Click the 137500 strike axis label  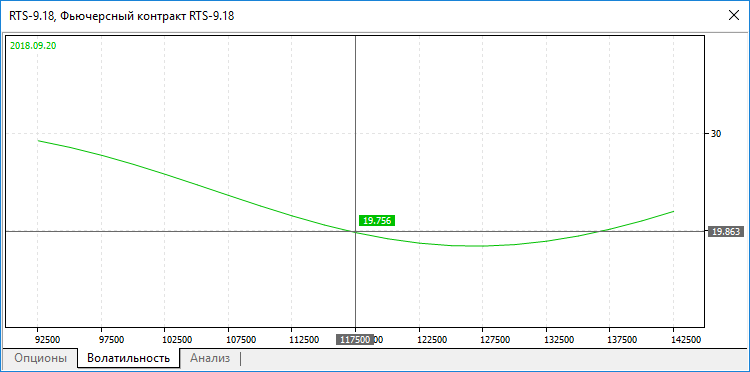(x=622, y=339)
